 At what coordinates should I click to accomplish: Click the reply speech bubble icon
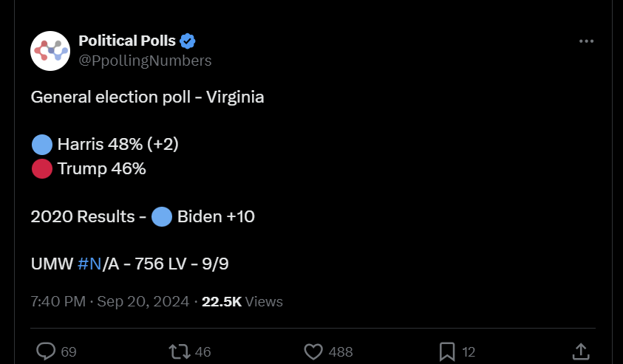tap(46, 351)
